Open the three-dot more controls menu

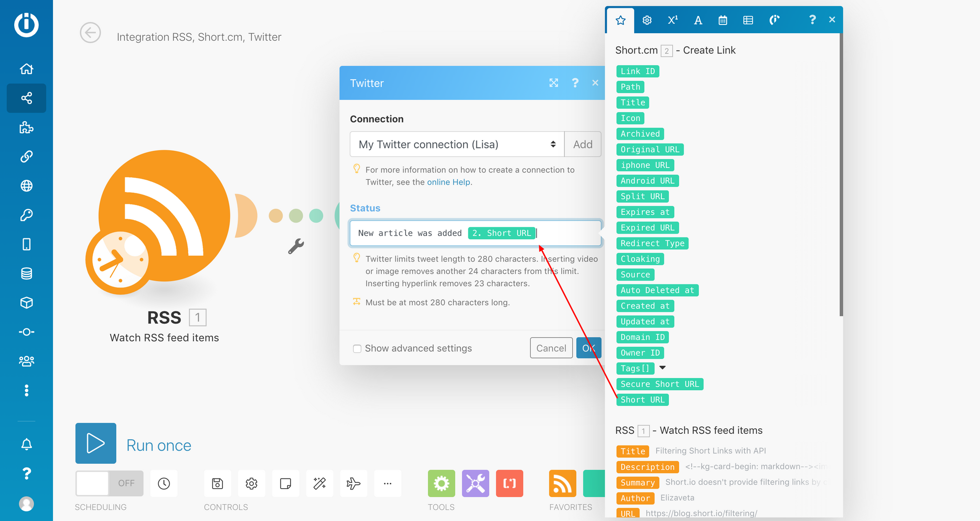[388, 484]
